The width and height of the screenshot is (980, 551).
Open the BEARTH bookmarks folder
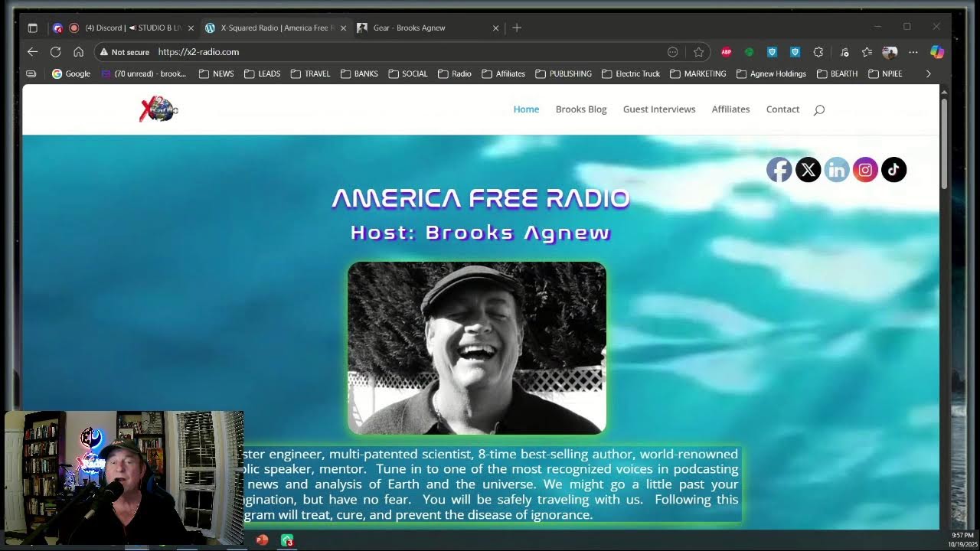tap(837, 73)
